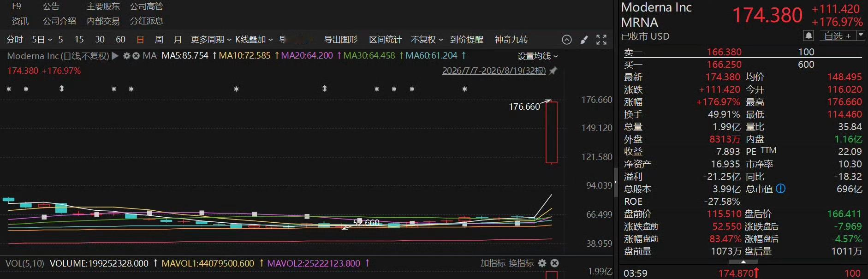868x279 pixels.
Task: Click the circled up-arrow collapse icon
Action: [x=567, y=40]
